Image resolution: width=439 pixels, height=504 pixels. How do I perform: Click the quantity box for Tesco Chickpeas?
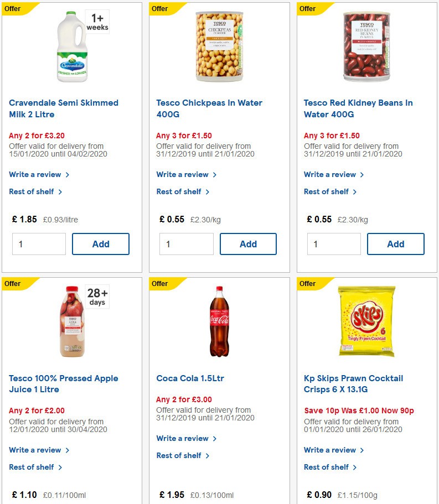tap(186, 244)
